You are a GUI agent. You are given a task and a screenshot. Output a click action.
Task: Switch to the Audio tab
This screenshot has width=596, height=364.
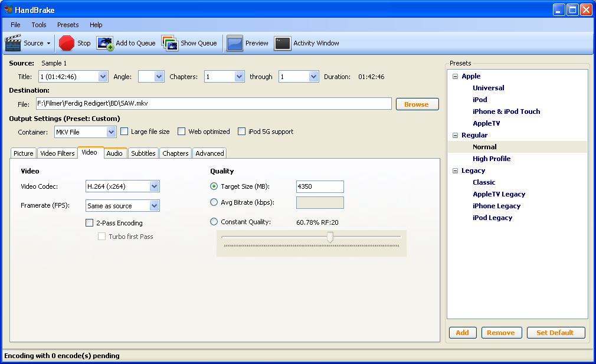pyautogui.click(x=114, y=153)
